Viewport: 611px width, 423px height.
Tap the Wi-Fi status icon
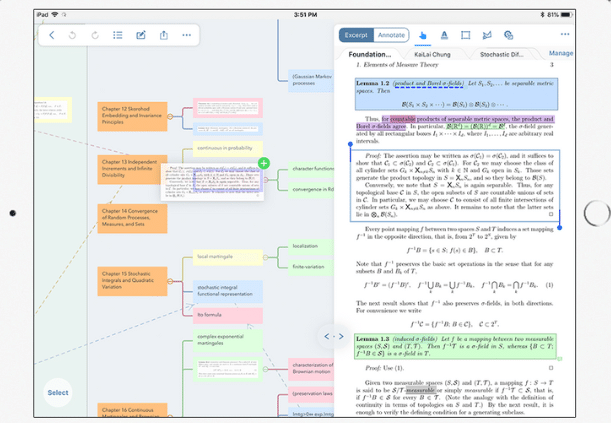pyautogui.click(x=55, y=15)
